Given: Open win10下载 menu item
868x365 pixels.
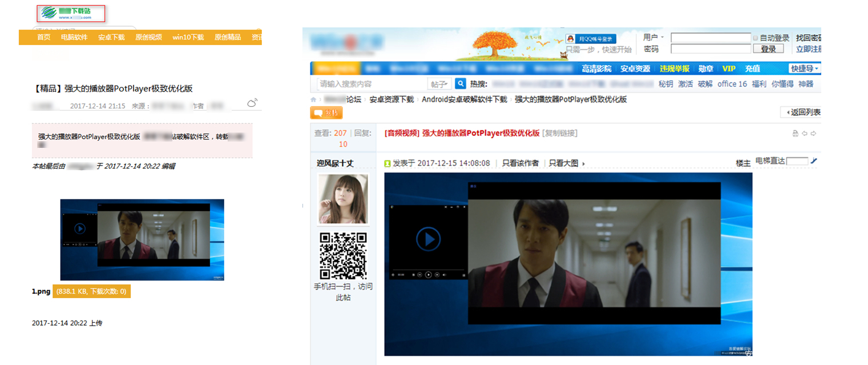Looking at the screenshot, I should point(188,37).
